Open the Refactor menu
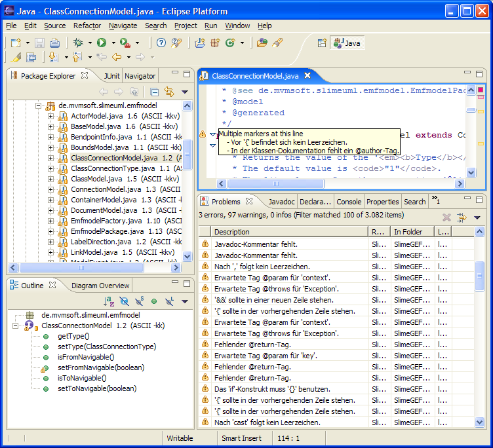Image resolution: width=493 pixels, height=448 pixels. (87, 26)
